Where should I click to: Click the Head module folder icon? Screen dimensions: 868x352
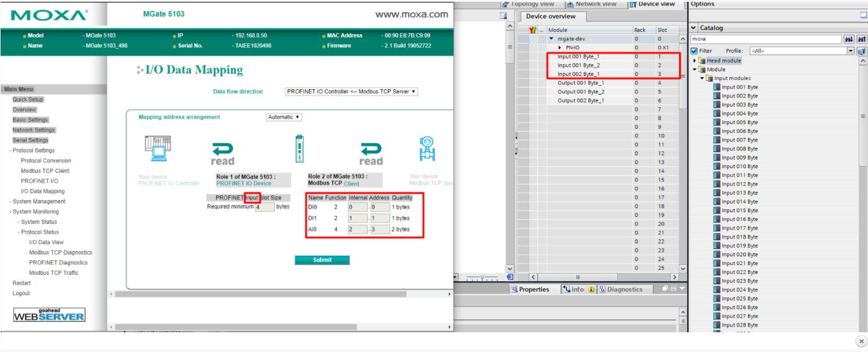[x=702, y=60]
